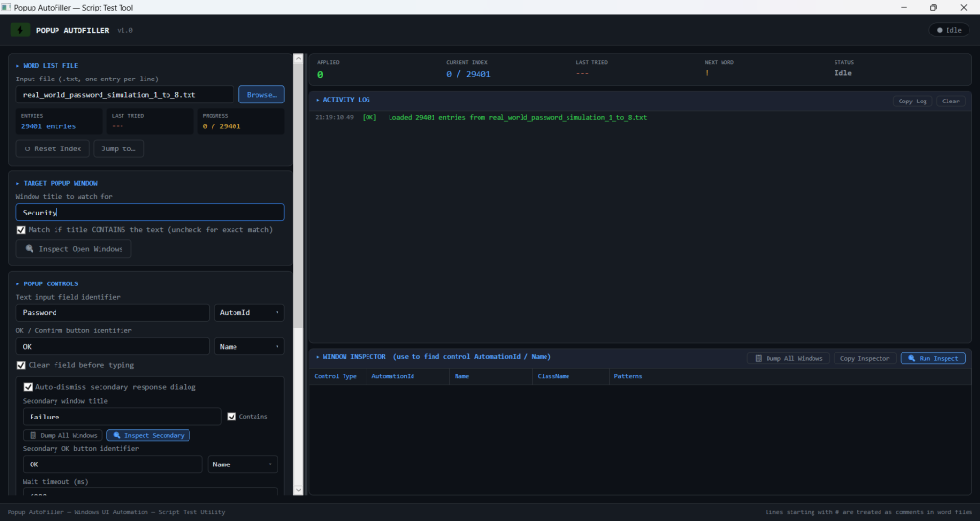Expand the Name dropdown for the Secondary OK button
This screenshot has height=521, width=980.
[x=242, y=464]
